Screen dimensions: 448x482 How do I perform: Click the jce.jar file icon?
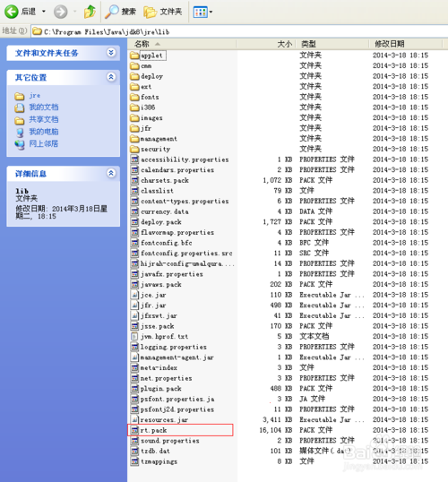coord(134,295)
